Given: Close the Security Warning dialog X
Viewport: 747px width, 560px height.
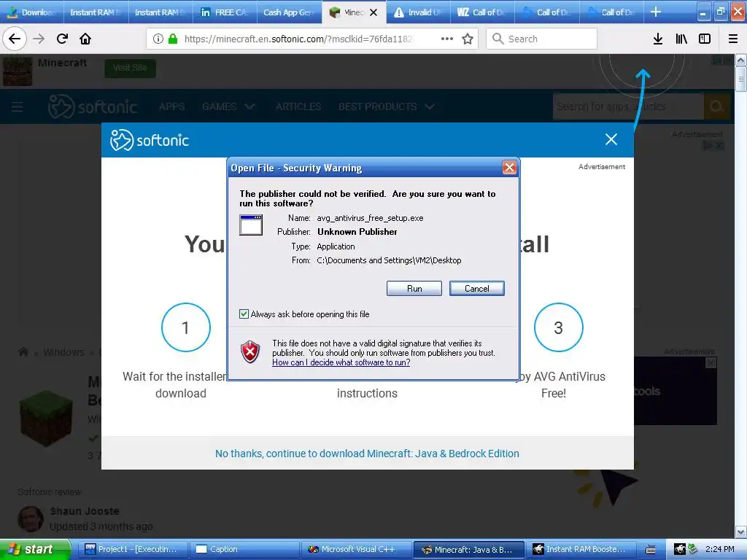Looking at the screenshot, I should 509,167.
